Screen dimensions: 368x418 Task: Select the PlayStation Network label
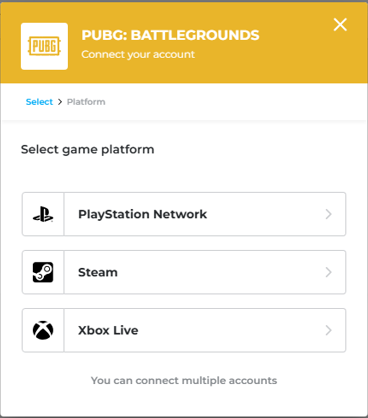[x=142, y=214]
